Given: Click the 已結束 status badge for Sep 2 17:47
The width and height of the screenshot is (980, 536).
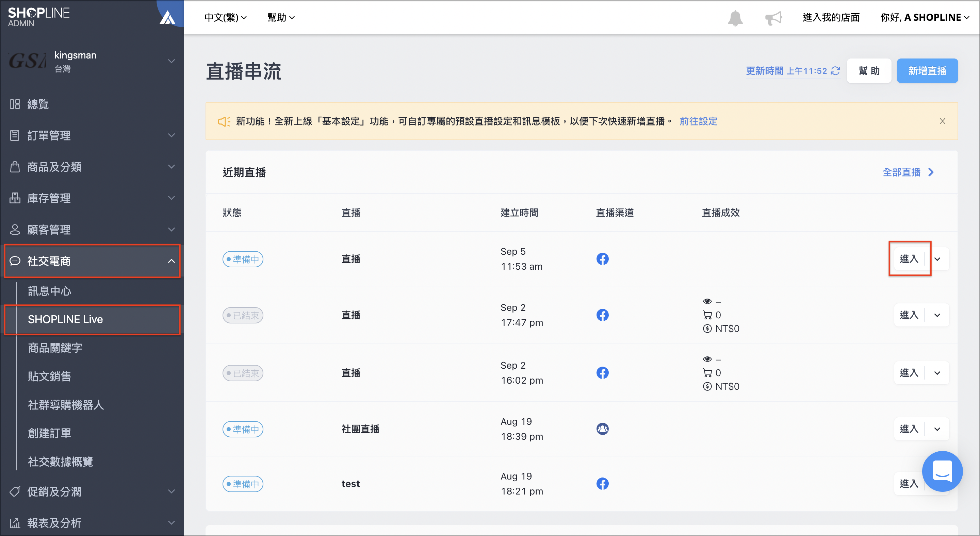Looking at the screenshot, I should [x=243, y=315].
